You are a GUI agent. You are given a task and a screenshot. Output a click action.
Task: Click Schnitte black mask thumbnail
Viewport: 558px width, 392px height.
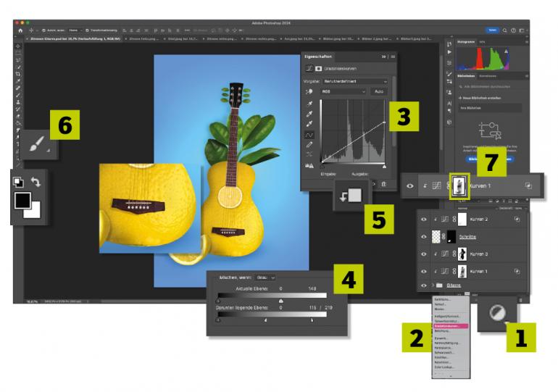[451, 236]
